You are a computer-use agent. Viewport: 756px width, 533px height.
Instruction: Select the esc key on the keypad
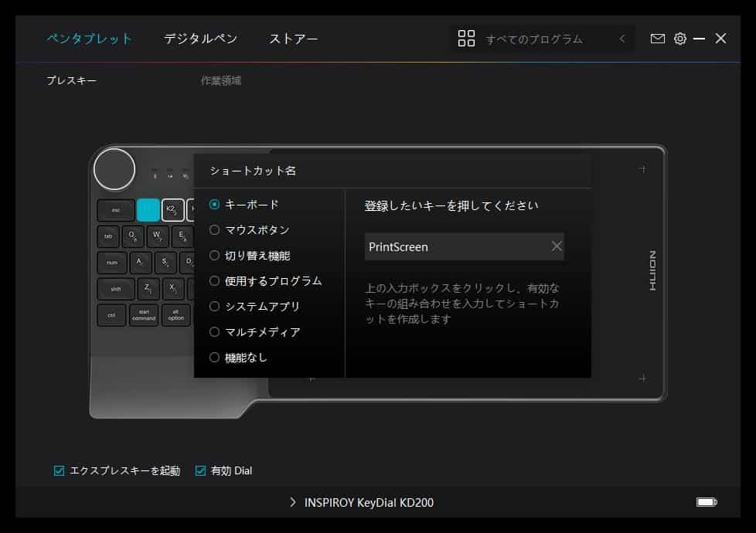click(x=116, y=210)
